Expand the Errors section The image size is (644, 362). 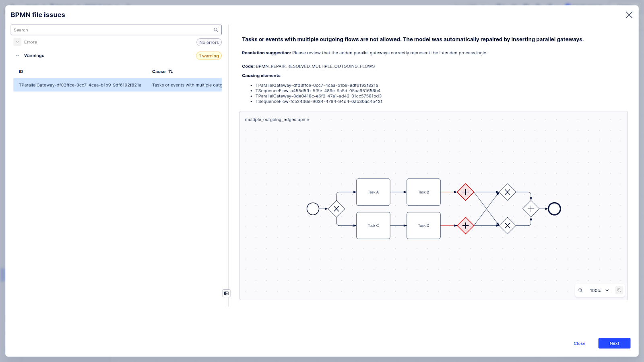pyautogui.click(x=17, y=42)
